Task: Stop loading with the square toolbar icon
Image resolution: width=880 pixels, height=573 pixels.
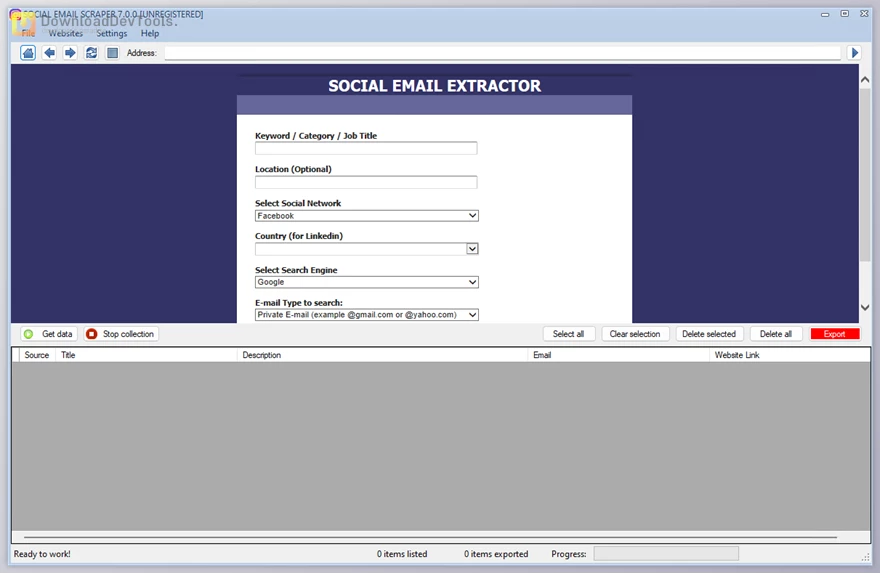Action: [112, 53]
